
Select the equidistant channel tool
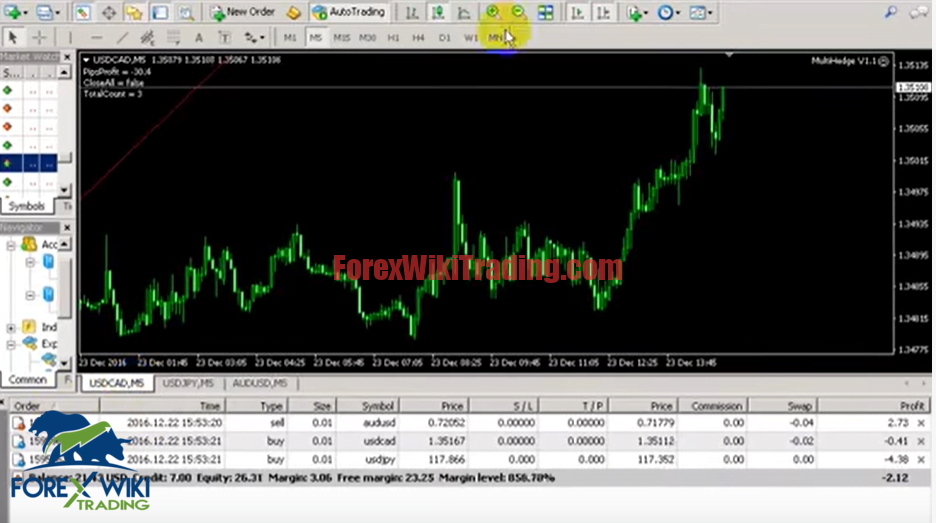tap(147, 38)
